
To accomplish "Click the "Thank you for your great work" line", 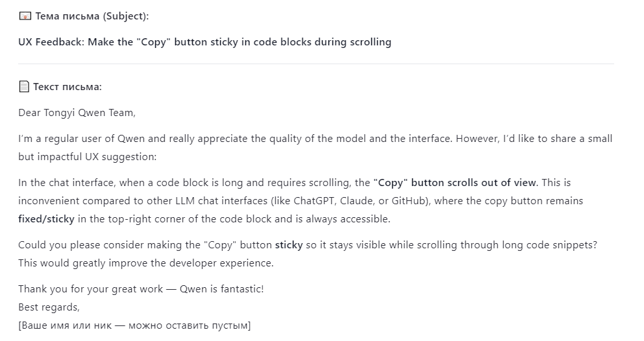I will point(90,289).
